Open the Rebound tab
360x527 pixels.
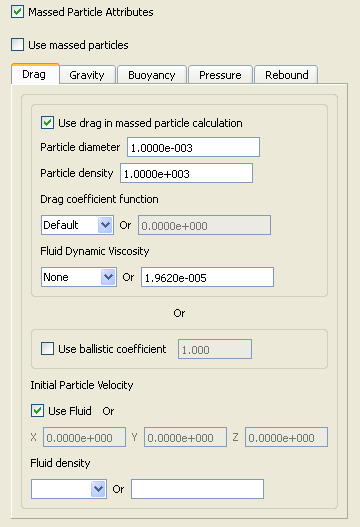pyautogui.click(x=286, y=75)
